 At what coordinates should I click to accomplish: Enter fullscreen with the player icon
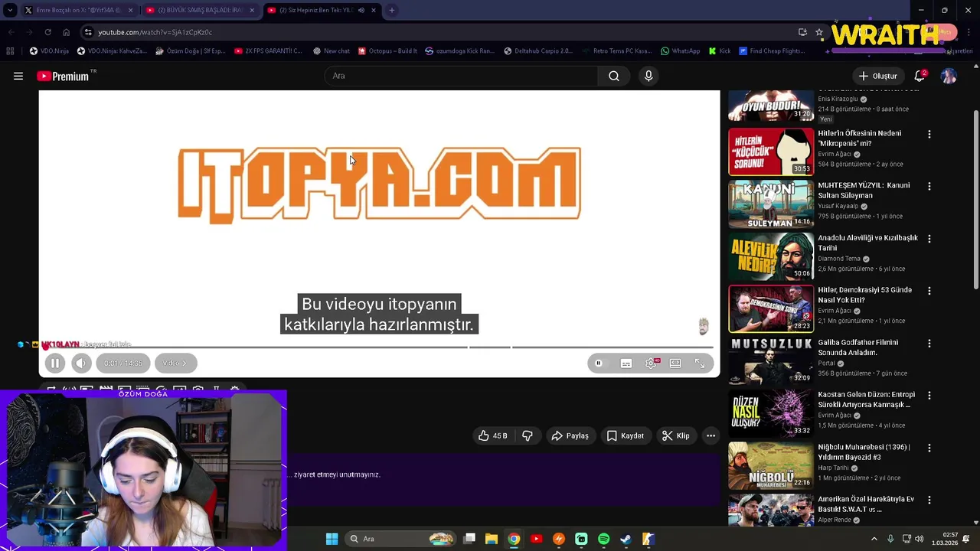(x=700, y=364)
